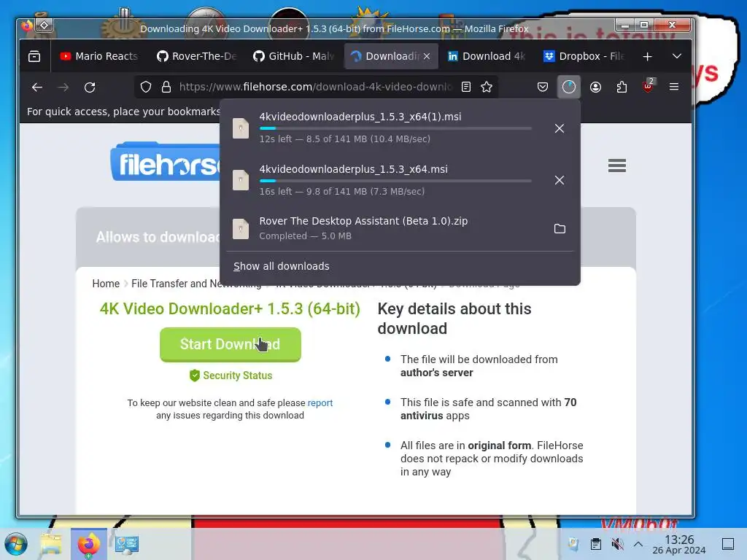Open a new tab with plus button
Viewport: 747px width, 560px height.
point(648,57)
